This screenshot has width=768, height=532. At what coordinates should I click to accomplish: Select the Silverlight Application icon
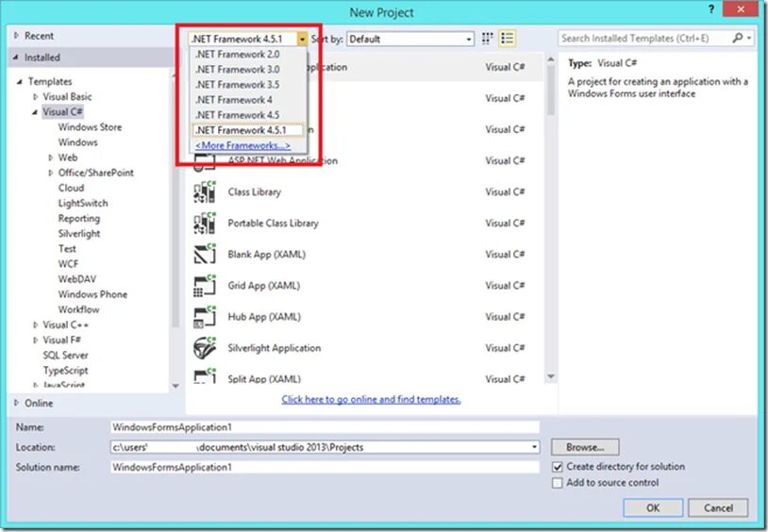(204, 348)
